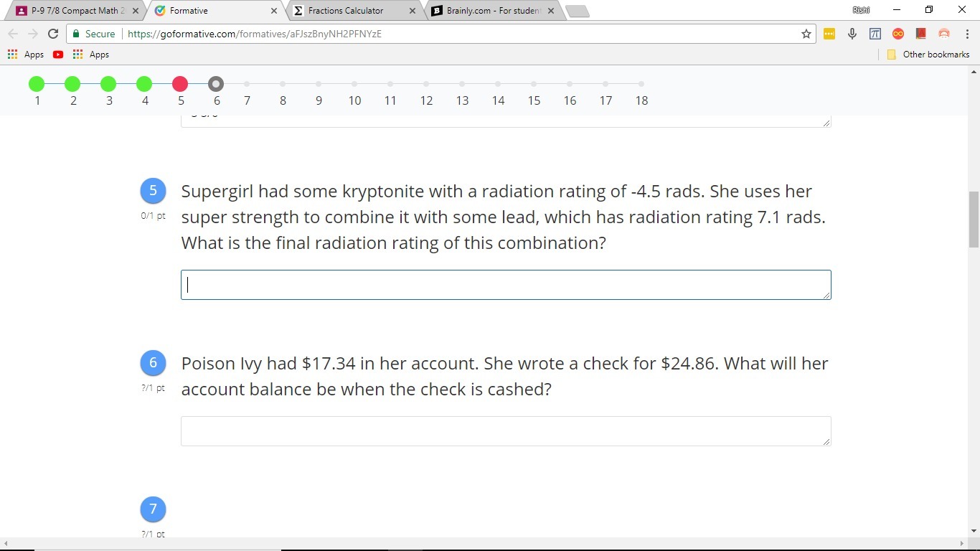
Task: Switch to the P-9 7/8 Compact Math tab
Action: (77, 11)
